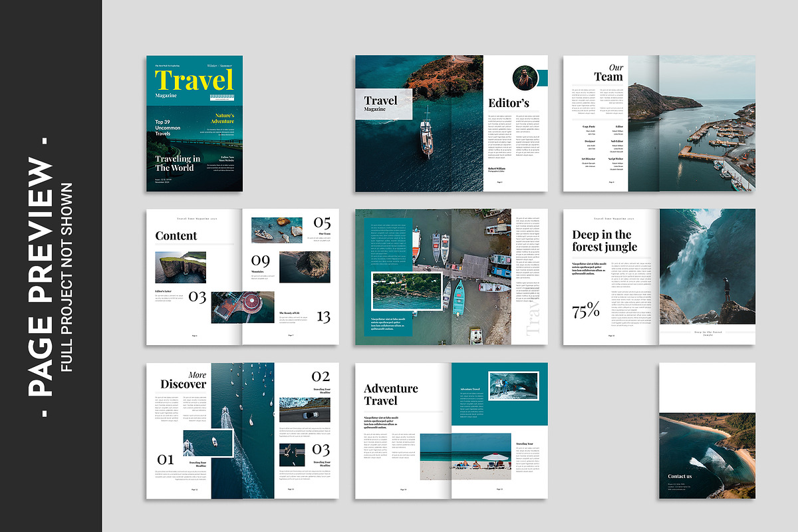Click the '02' number on Discover spread

pos(321,377)
